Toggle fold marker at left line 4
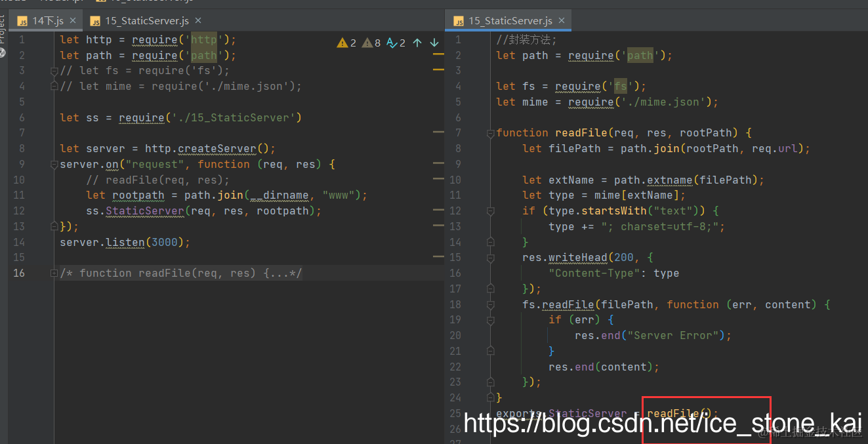The width and height of the screenshot is (868, 444). coord(54,86)
